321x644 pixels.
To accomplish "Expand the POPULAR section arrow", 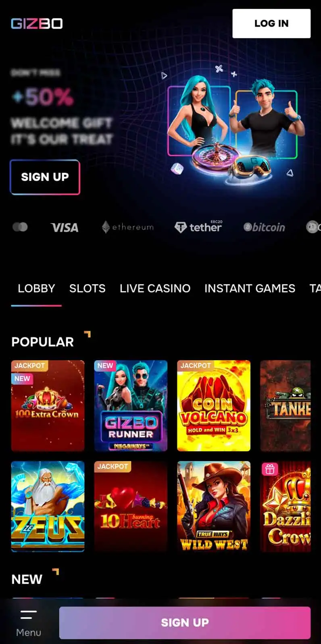I will pyautogui.click(x=87, y=334).
